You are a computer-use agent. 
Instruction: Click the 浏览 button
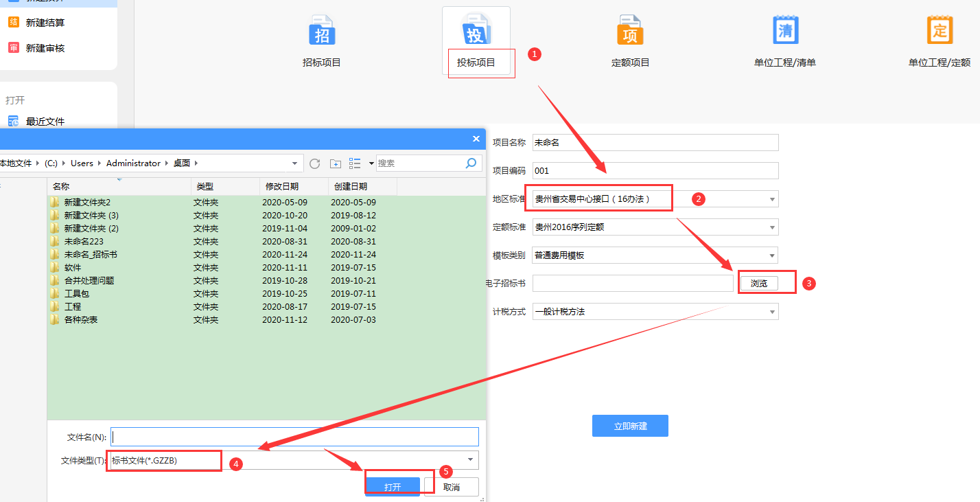pyautogui.click(x=759, y=283)
